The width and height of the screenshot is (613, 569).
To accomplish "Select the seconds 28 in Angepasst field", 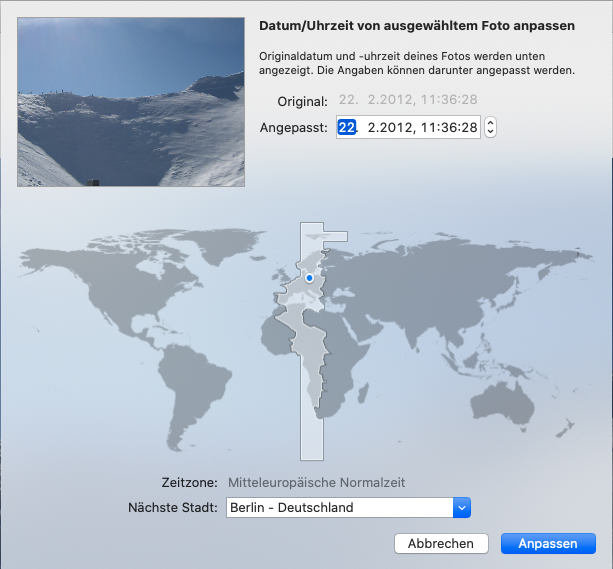I will 469,127.
